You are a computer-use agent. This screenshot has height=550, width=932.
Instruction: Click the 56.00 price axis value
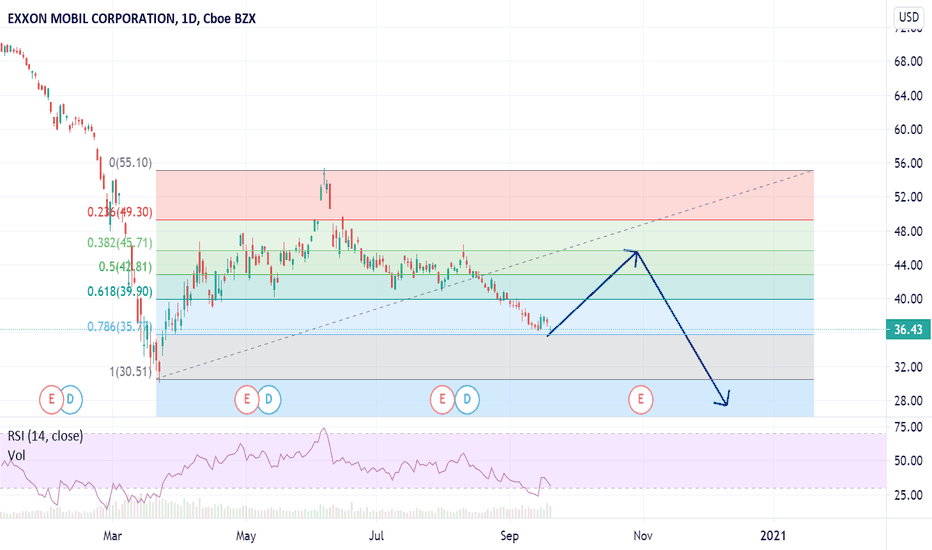[x=908, y=163]
